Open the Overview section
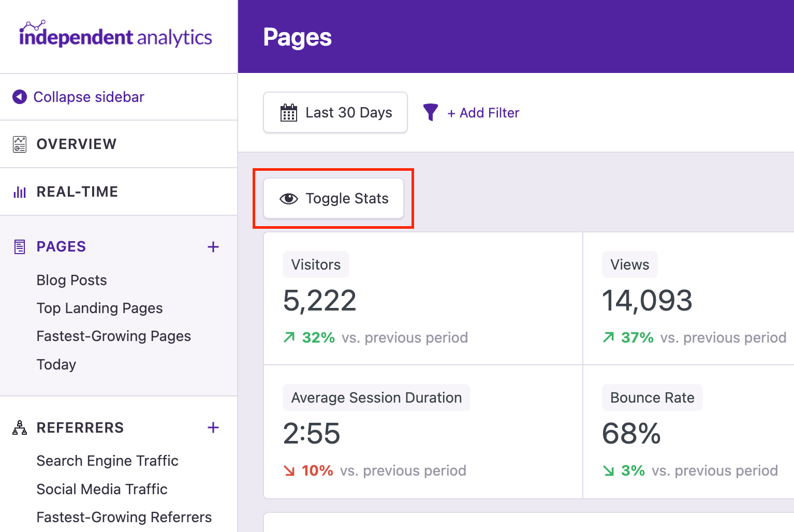 76,144
